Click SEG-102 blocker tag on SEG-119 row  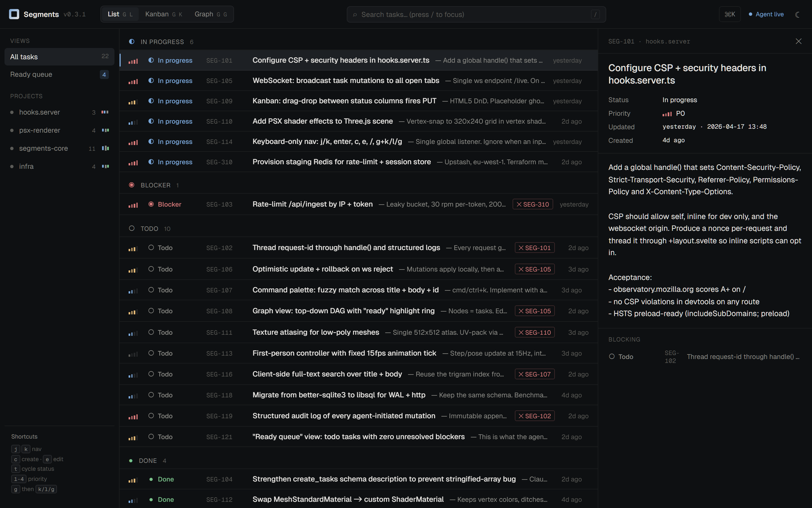coord(535,416)
